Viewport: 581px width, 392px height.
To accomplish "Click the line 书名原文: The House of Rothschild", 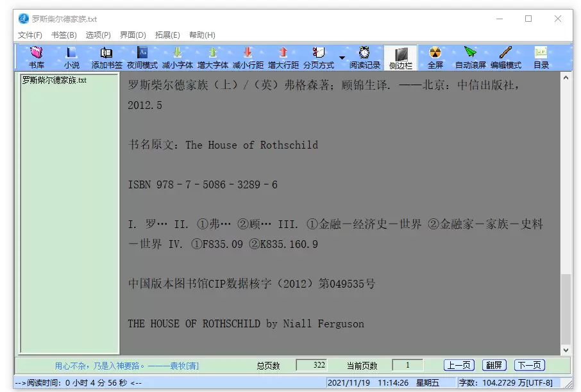I will [x=223, y=145].
